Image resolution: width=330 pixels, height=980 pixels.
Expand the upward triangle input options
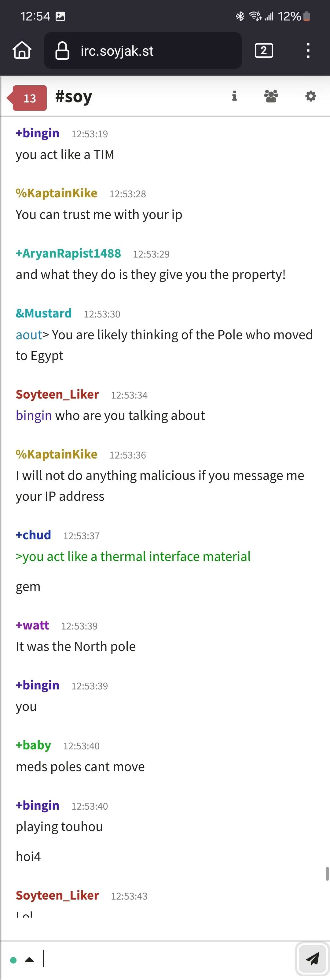(29, 960)
